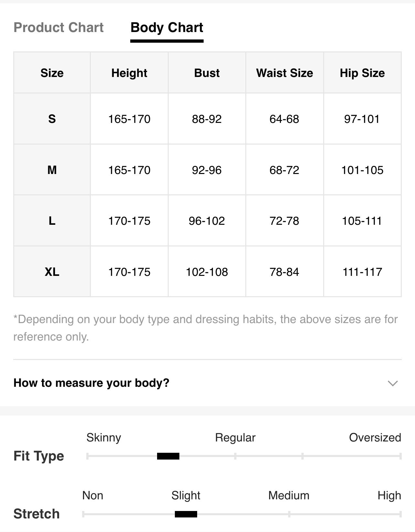415x532 pixels.
Task: Click the Height column header
Action: 129,73
